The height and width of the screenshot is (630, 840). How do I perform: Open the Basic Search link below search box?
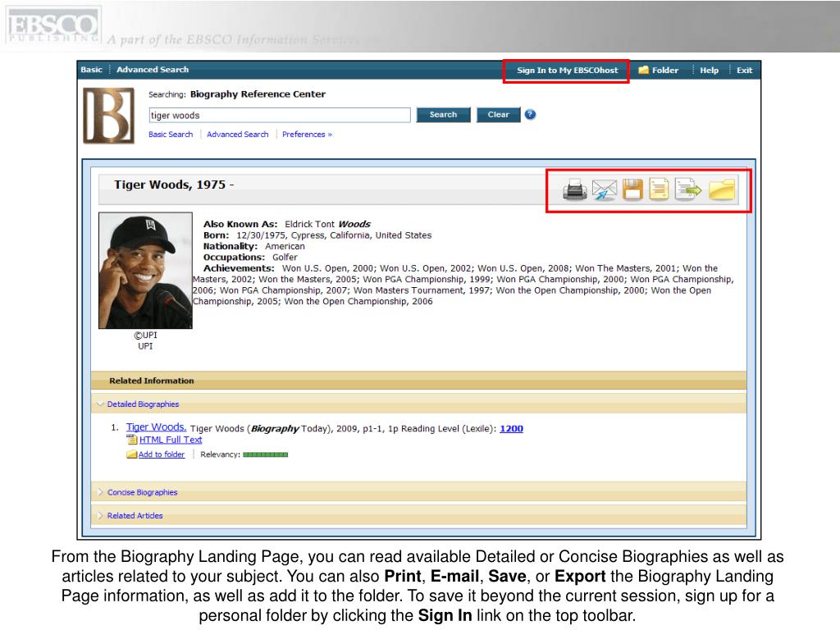click(171, 135)
